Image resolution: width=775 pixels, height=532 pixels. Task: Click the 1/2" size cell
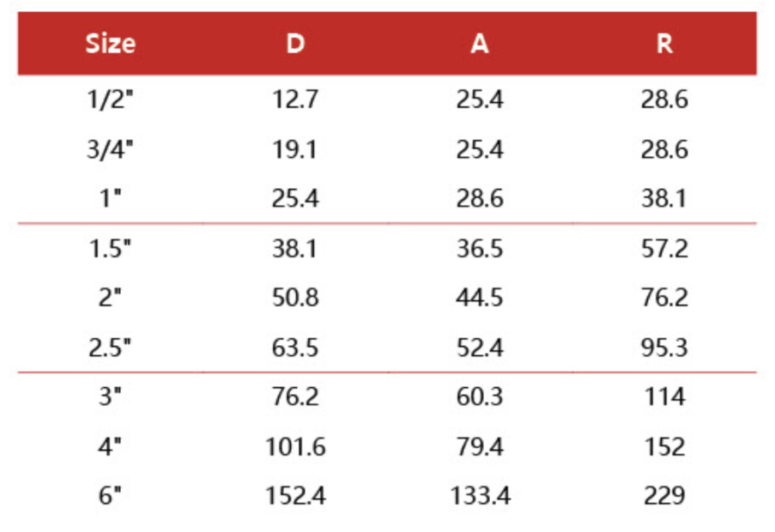[111, 100]
